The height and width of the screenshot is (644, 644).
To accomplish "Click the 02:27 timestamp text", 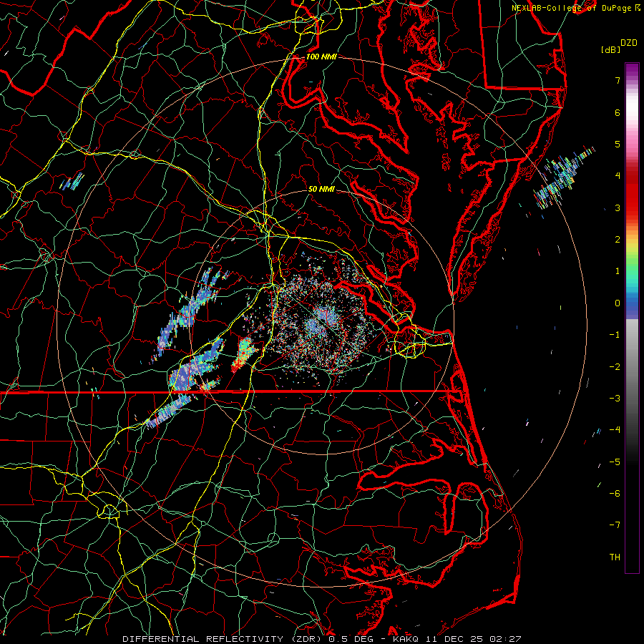I will (507, 639).
